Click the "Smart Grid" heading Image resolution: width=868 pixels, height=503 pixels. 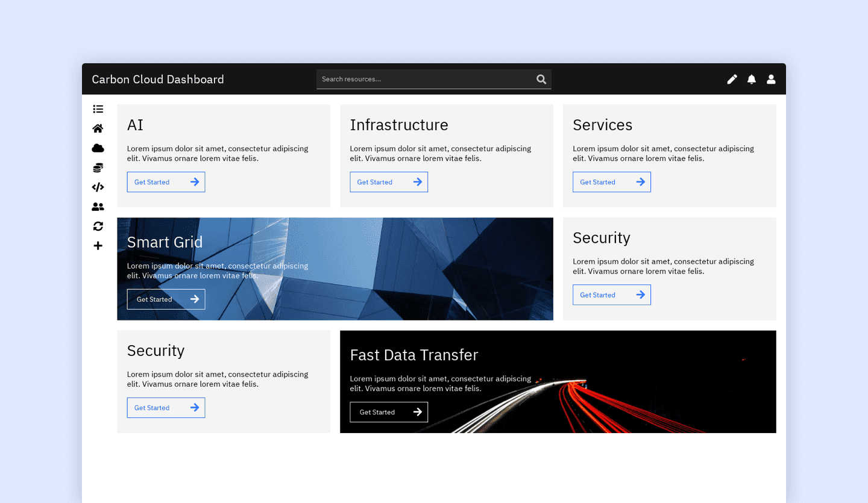(165, 242)
